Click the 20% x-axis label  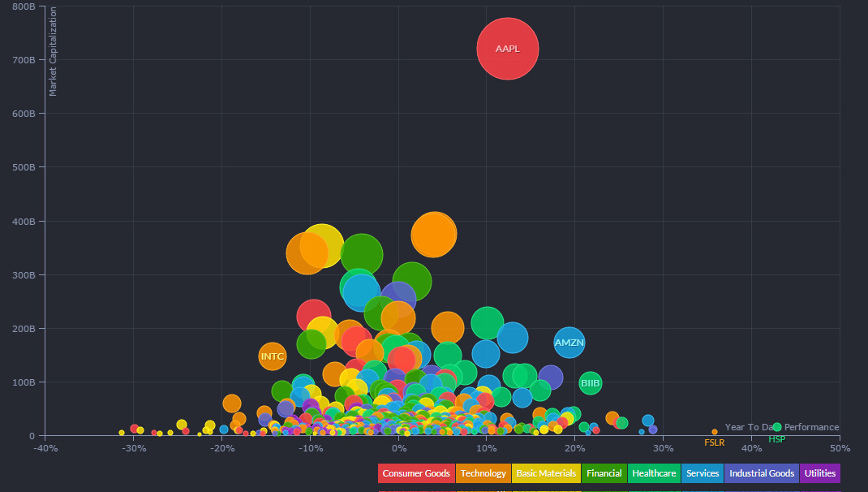pyautogui.click(x=574, y=448)
